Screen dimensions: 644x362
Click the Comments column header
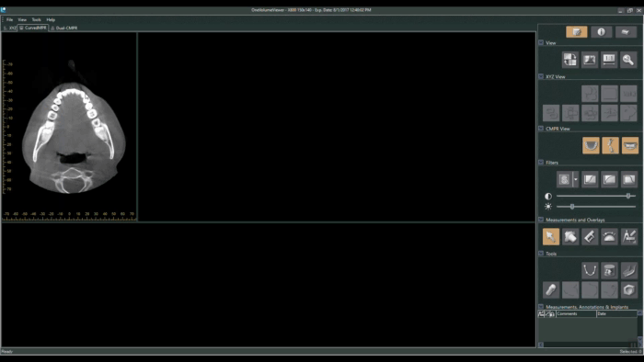pyautogui.click(x=576, y=313)
